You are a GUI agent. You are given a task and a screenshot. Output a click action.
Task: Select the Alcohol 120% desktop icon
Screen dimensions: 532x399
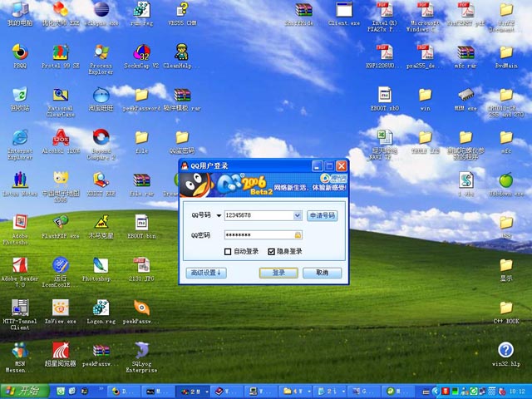61,138
